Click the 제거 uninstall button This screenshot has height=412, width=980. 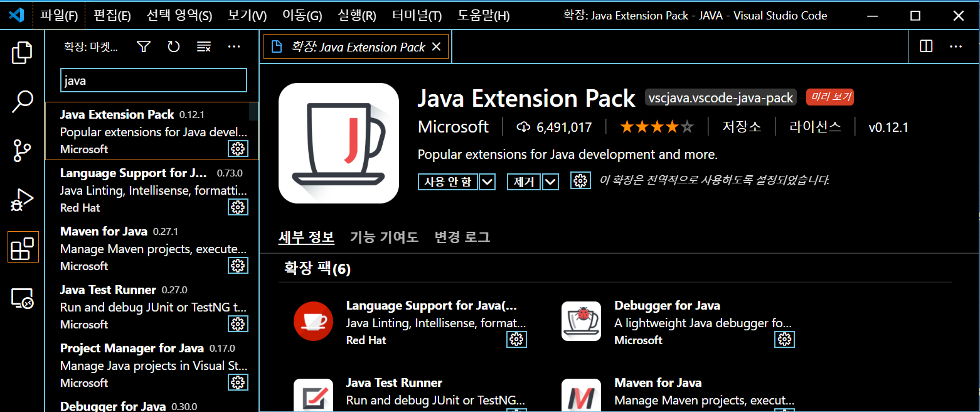(524, 182)
